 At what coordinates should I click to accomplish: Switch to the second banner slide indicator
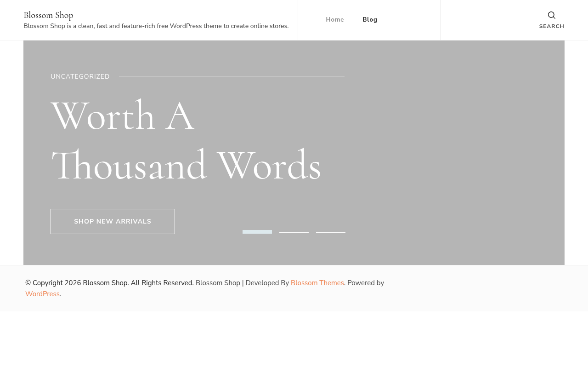coord(294,232)
